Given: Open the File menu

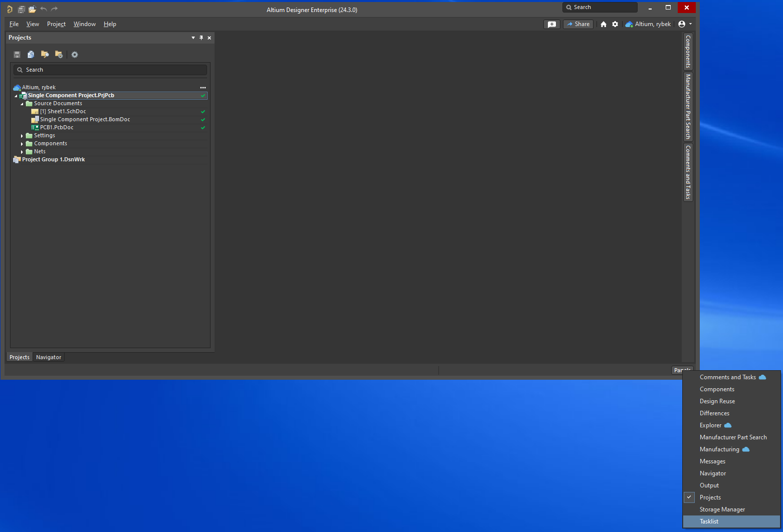Looking at the screenshot, I should [14, 24].
